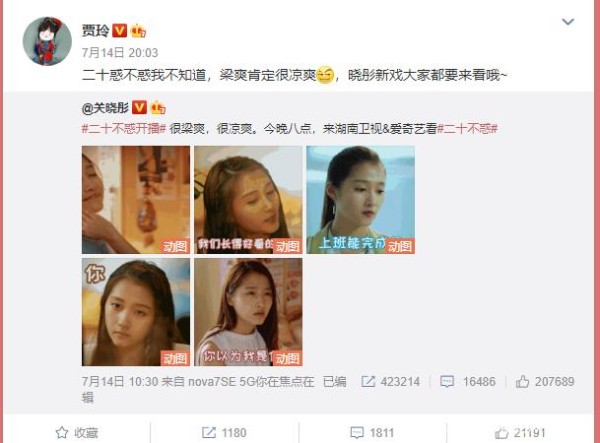Open 贾玲's profile avatar

click(x=47, y=41)
